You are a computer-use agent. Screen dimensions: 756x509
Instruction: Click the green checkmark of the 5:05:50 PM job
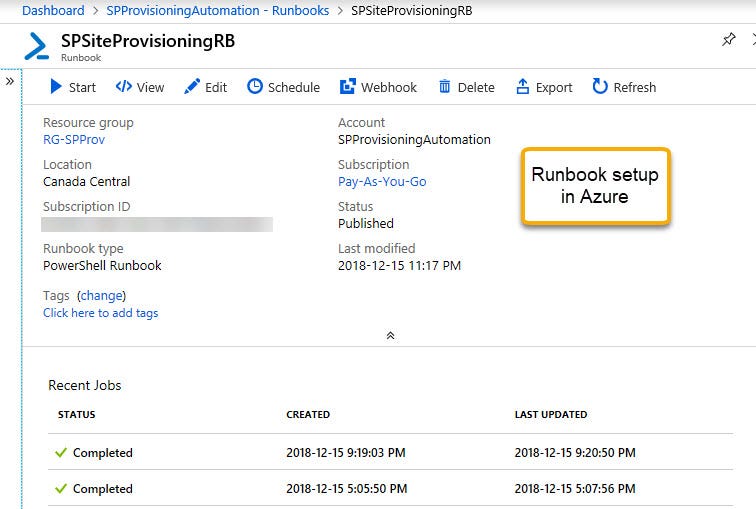coord(61,489)
